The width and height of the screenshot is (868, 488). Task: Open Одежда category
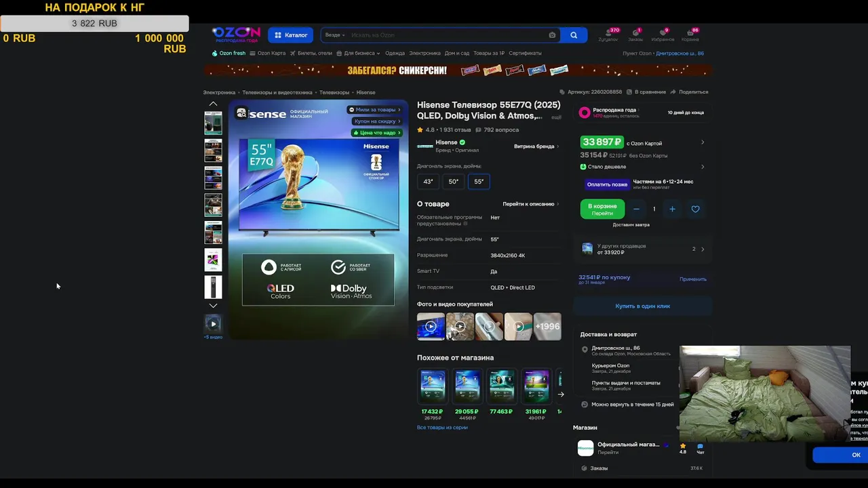click(x=395, y=53)
